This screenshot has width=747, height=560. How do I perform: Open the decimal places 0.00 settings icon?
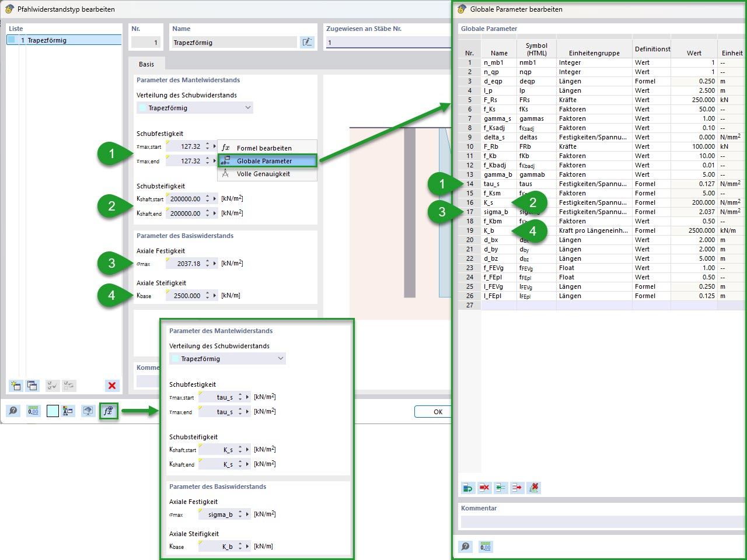(33, 411)
